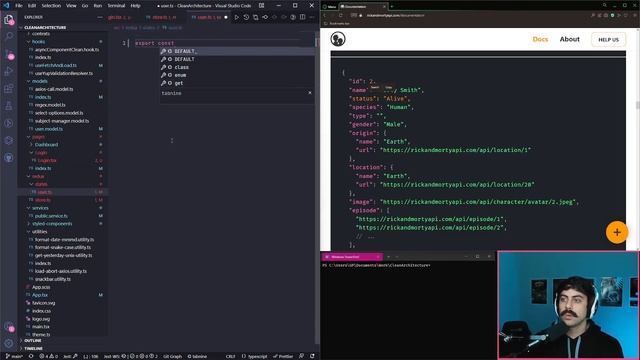The width and height of the screenshot is (640, 360).
Task: Open favicon.svg in the explorer
Action: coord(43,303)
